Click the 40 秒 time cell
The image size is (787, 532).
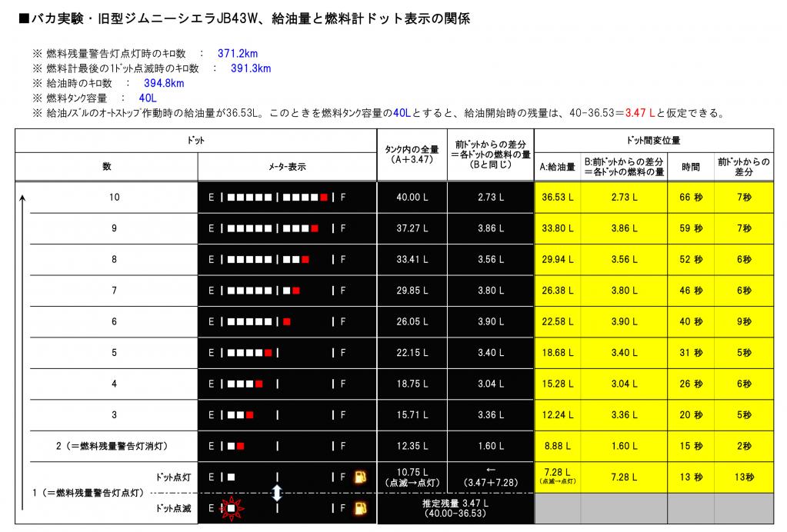(x=691, y=321)
